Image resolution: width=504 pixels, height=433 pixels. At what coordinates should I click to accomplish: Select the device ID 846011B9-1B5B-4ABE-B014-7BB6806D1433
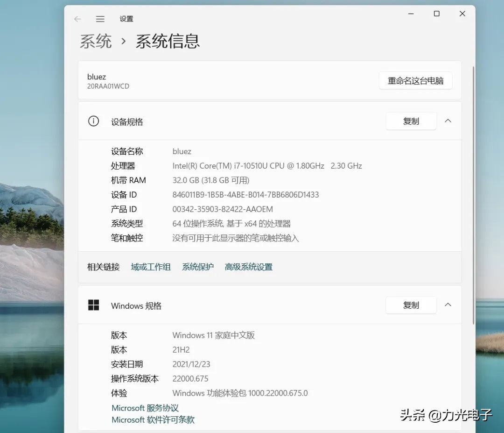245,195
